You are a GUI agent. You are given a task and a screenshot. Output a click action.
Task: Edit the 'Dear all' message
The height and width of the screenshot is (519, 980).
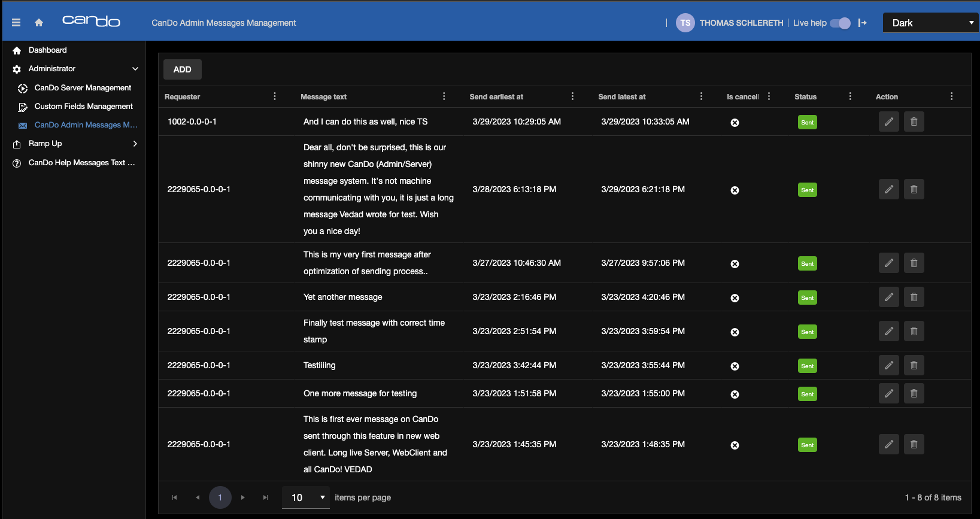[x=889, y=189]
